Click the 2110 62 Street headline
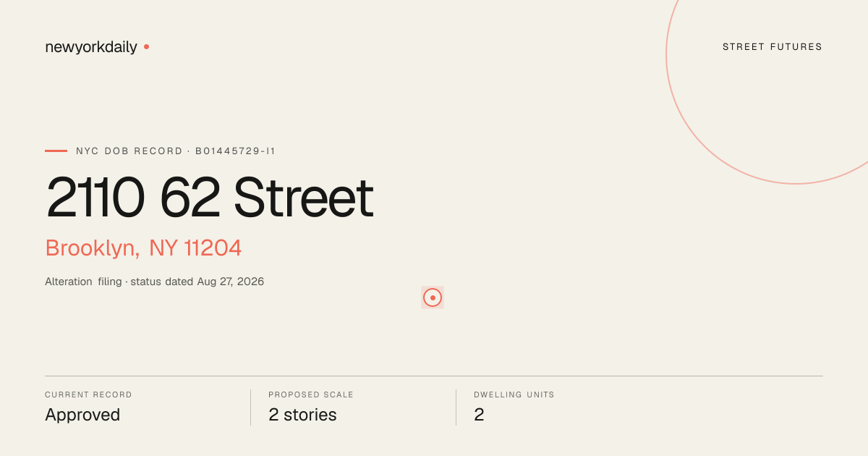The image size is (868, 456). pyautogui.click(x=210, y=198)
